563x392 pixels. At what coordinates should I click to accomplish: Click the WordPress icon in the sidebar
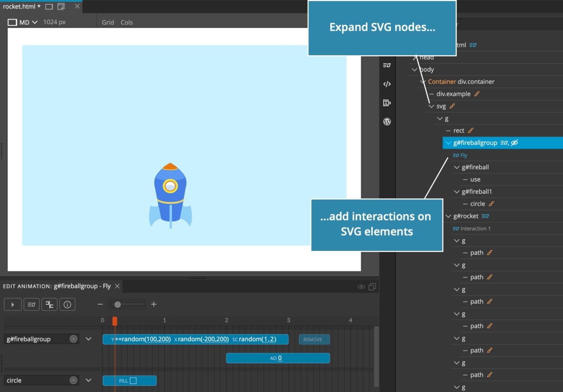pos(387,122)
